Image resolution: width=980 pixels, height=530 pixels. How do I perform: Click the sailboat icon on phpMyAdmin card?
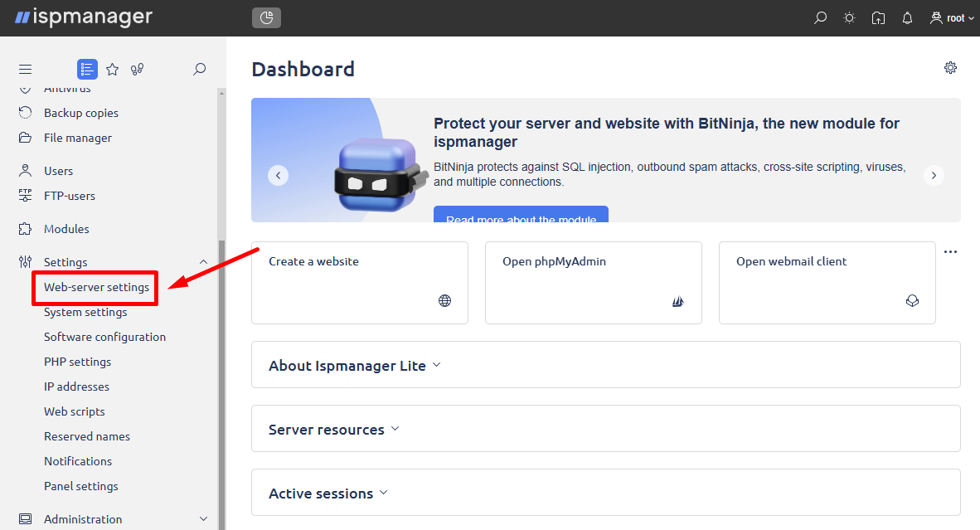click(x=678, y=301)
